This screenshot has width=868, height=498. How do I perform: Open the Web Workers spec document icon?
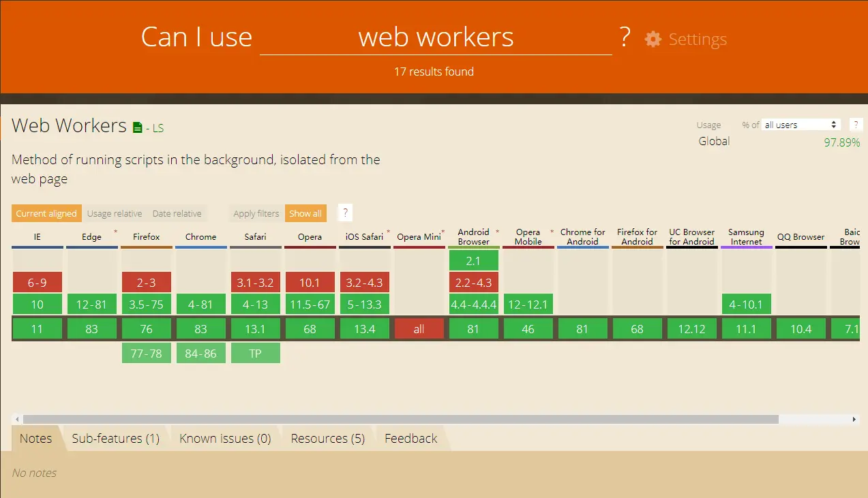(138, 127)
